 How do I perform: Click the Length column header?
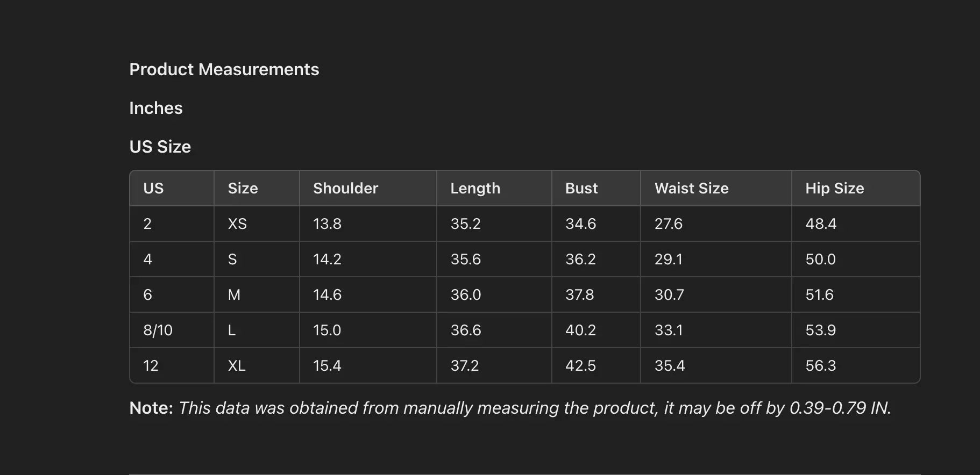[475, 188]
